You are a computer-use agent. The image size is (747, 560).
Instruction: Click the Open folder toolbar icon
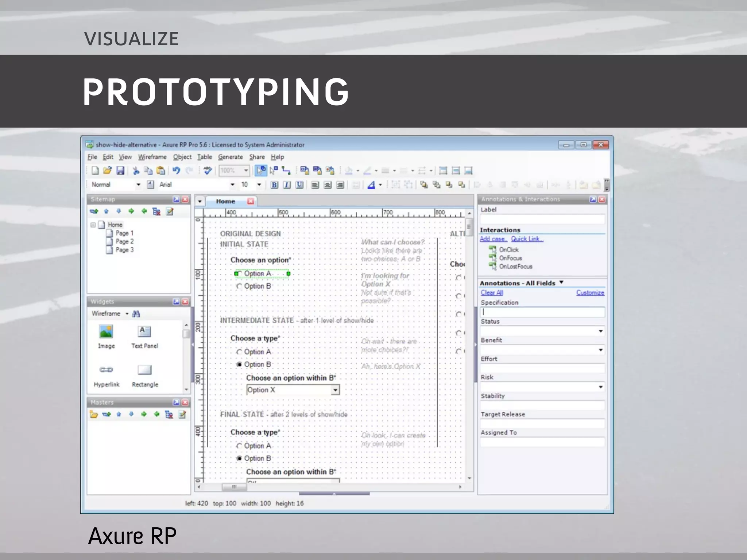pyautogui.click(x=107, y=170)
